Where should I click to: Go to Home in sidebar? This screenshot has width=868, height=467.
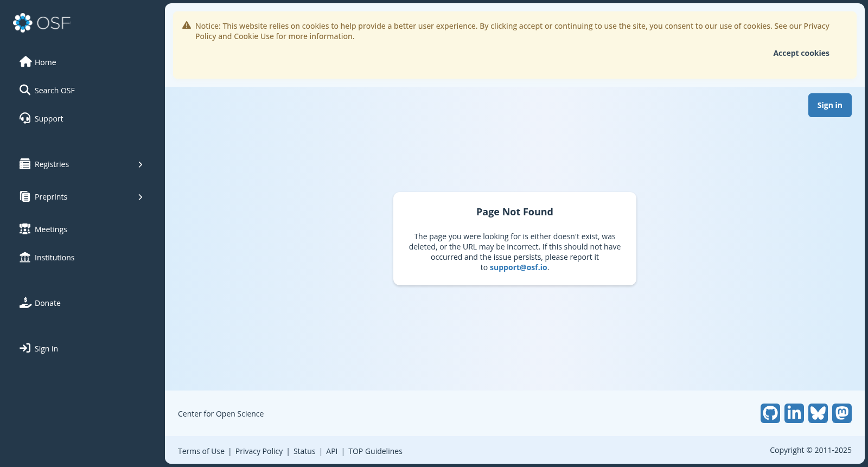click(x=46, y=62)
